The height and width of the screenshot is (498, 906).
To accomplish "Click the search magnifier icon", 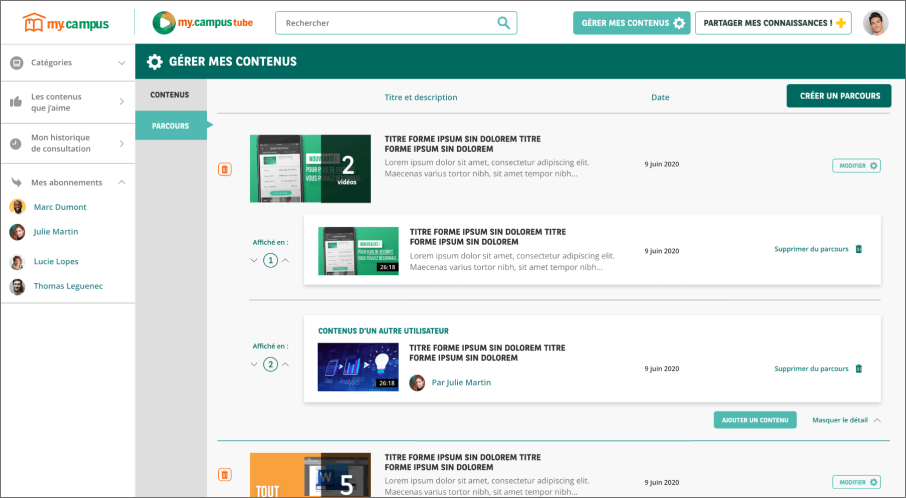I will click(x=503, y=23).
